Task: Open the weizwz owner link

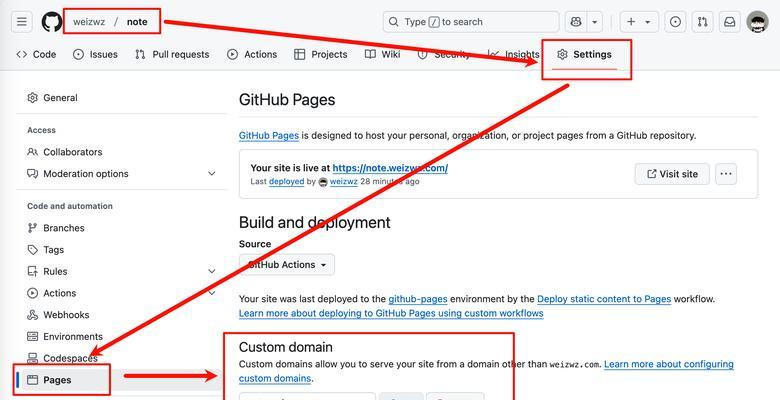Action: [x=89, y=22]
